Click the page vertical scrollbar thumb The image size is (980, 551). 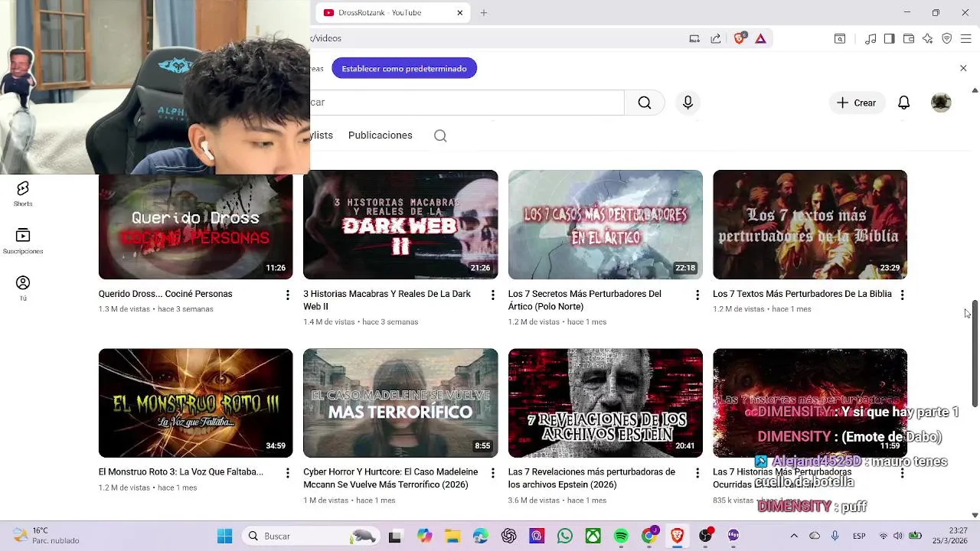pyautogui.click(x=975, y=354)
